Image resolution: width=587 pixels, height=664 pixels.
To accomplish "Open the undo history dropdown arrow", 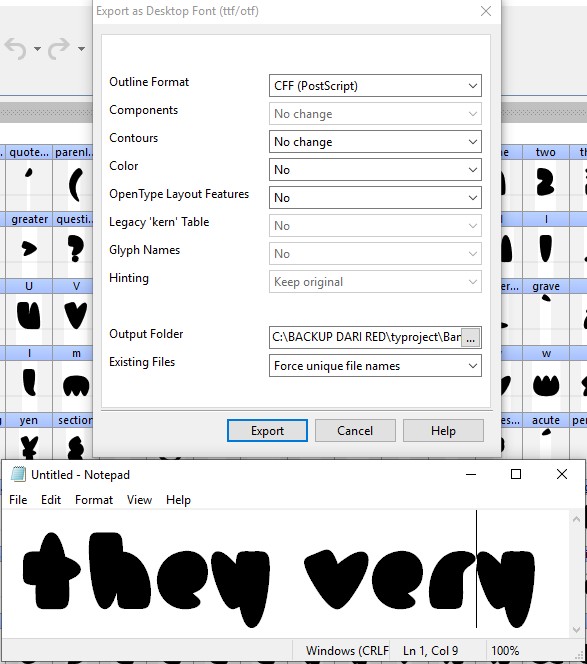I will tap(37, 49).
